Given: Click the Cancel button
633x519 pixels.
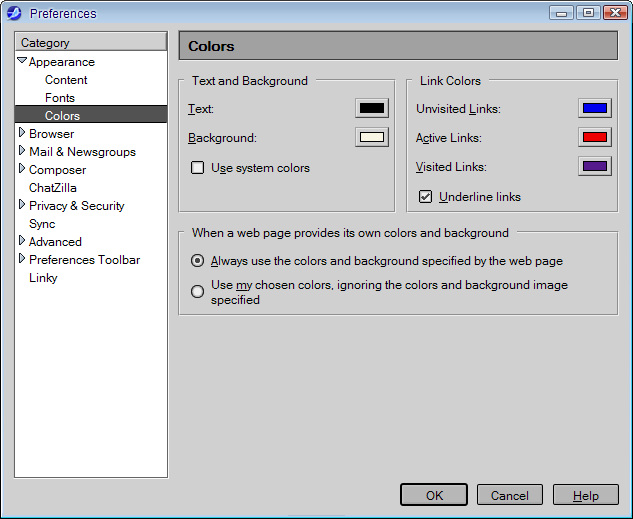Looking at the screenshot, I should coord(509,495).
